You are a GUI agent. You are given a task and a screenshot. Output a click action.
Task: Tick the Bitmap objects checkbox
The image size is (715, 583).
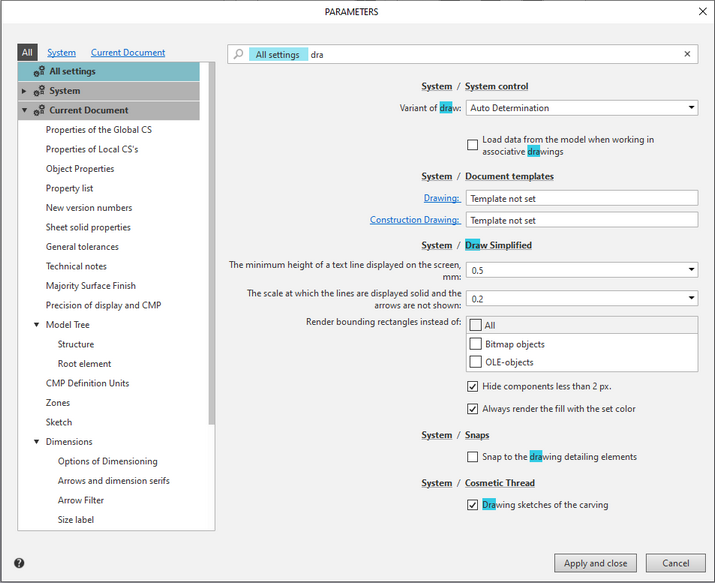pyautogui.click(x=476, y=344)
